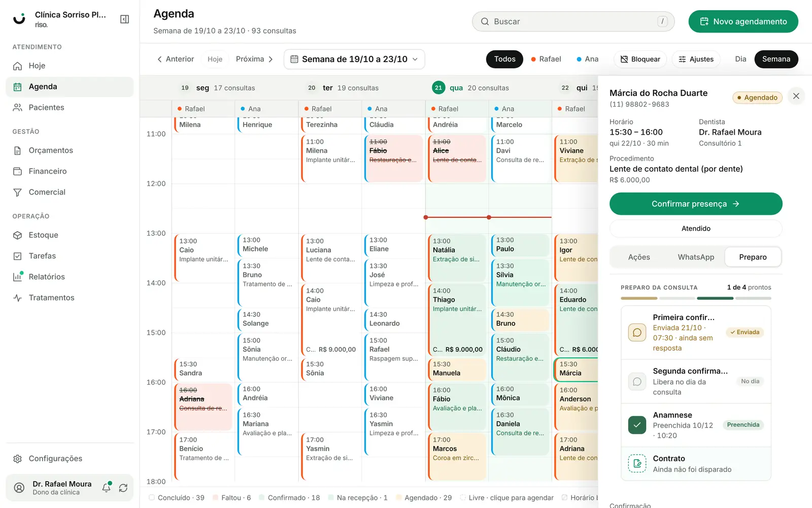The width and height of the screenshot is (812, 508).
Task: Switch to the WhatsApp tab
Action: pos(696,257)
